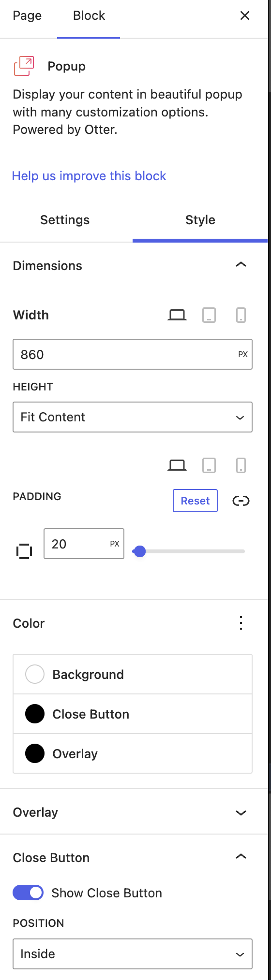Toggle Show Close Button switch
Image resolution: width=271 pixels, height=980 pixels.
(28, 893)
